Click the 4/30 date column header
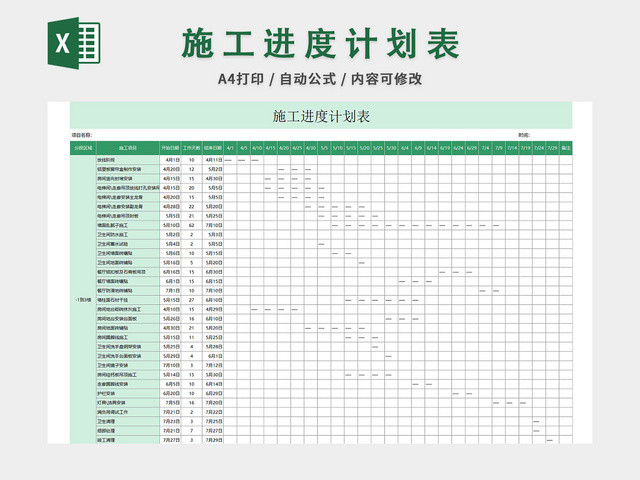Image resolution: width=640 pixels, height=480 pixels. 311,148
